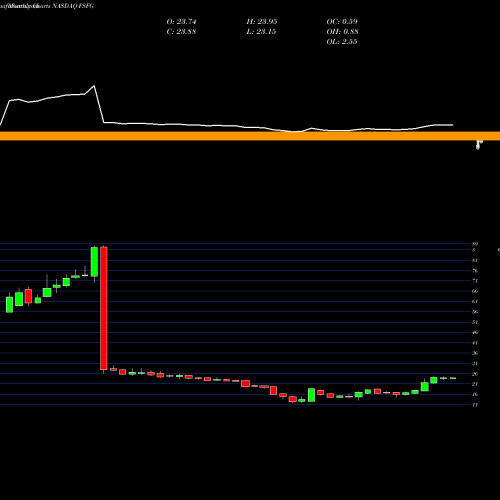The width and height of the screenshot is (500, 500).
Task: Click the 31 price axis label
Action: (475, 363)
